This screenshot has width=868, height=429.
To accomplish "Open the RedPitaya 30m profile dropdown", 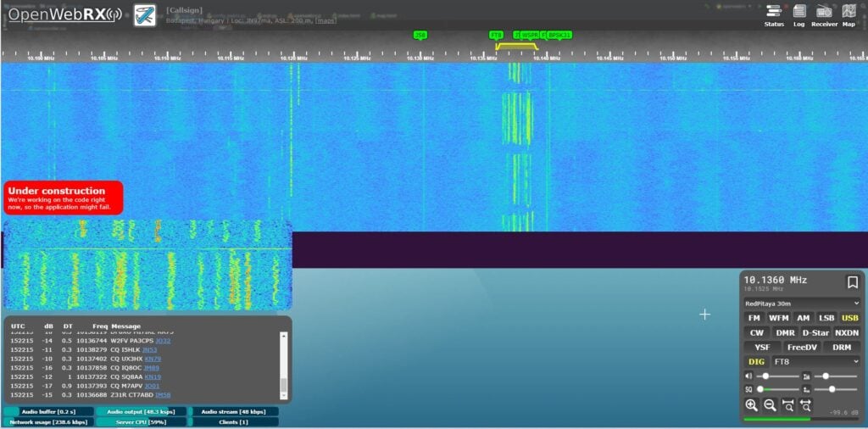I will coord(802,304).
